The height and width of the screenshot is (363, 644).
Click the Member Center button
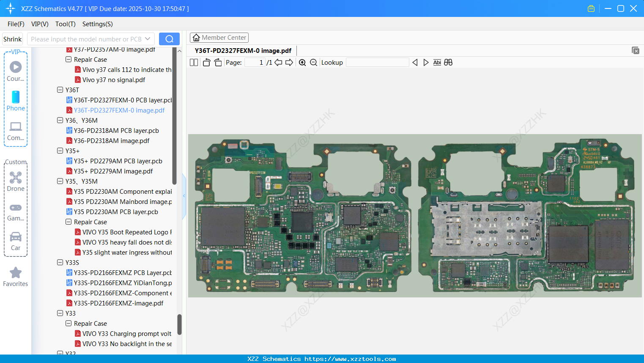pyautogui.click(x=219, y=37)
